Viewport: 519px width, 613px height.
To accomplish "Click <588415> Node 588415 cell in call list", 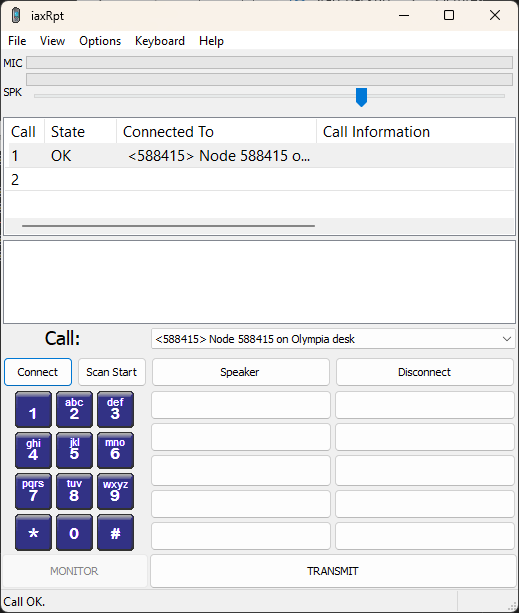I will (x=219, y=156).
